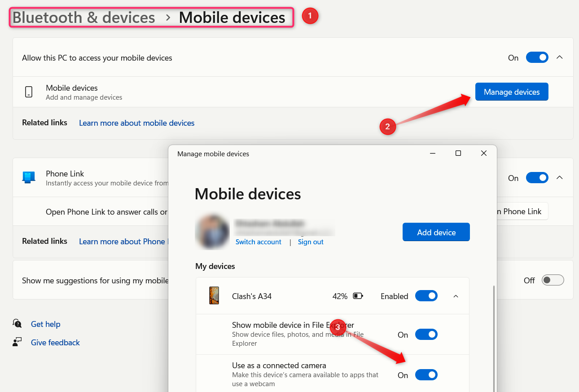Disable the Phone Link toggle

537,178
